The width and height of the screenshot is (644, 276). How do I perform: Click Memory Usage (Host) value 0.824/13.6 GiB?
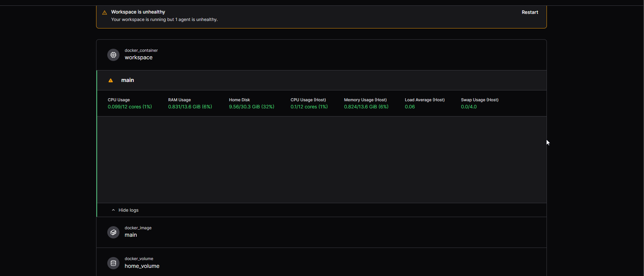366,107
